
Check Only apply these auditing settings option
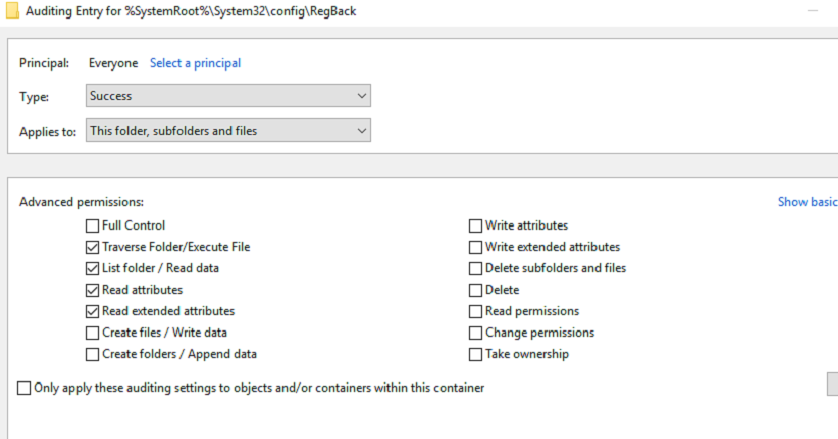click(x=24, y=388)
